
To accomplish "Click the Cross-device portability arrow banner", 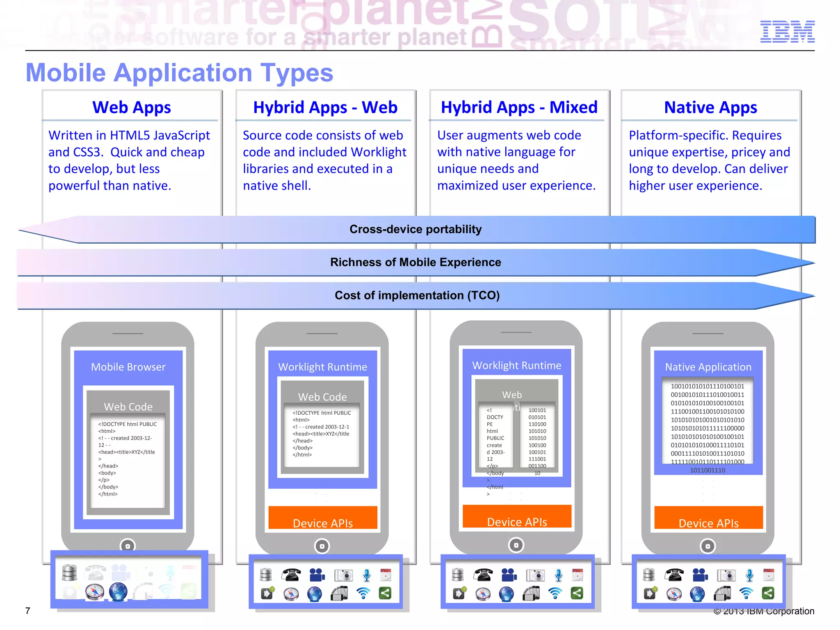I will [x=417, y=230].
